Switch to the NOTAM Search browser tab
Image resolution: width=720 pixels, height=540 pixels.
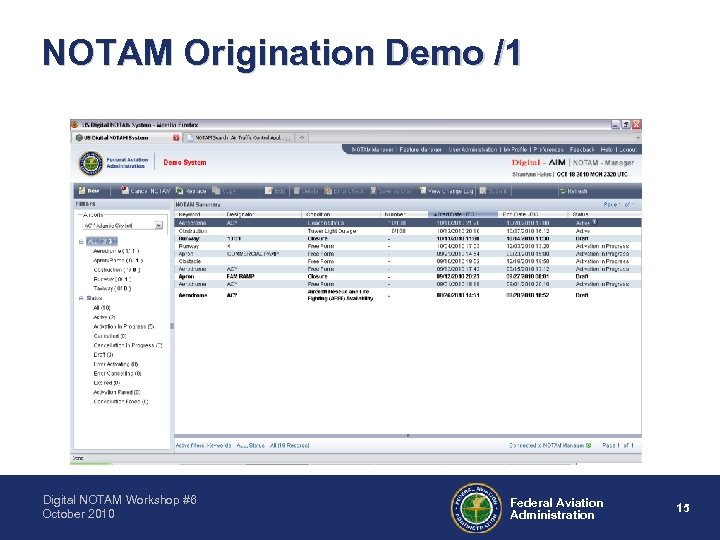(239, 137)
